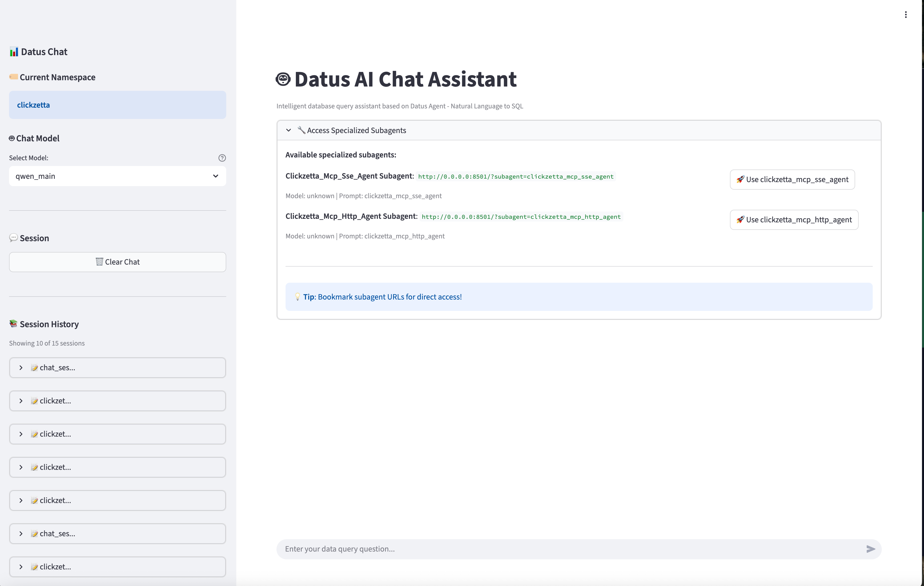Select the clickzetta namespace box

click(x=117, y=105)
